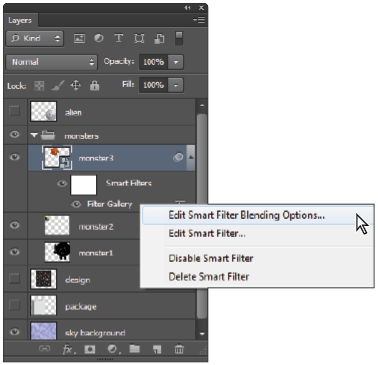This screenshot has width=378, height=365.
Task: Click the link layers icon
Action: 44,349
